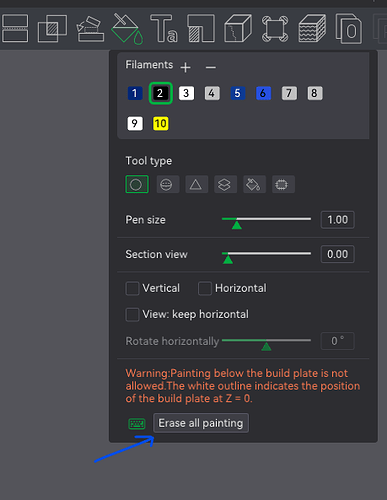Screen dimensions: 387x500
Task: Choose the Fill bucket tool type
Action: coord(253,184)
